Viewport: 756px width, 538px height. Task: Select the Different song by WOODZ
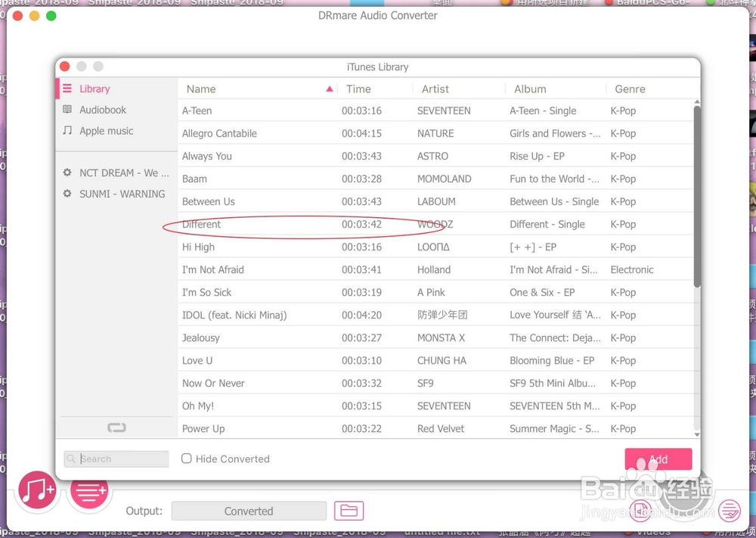435,224
